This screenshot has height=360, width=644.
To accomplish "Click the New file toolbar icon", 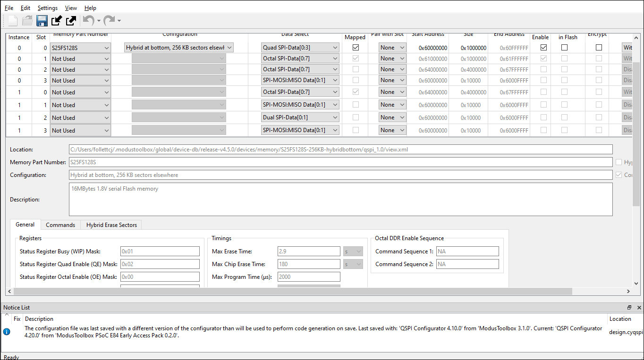I will tap(13, 20).
